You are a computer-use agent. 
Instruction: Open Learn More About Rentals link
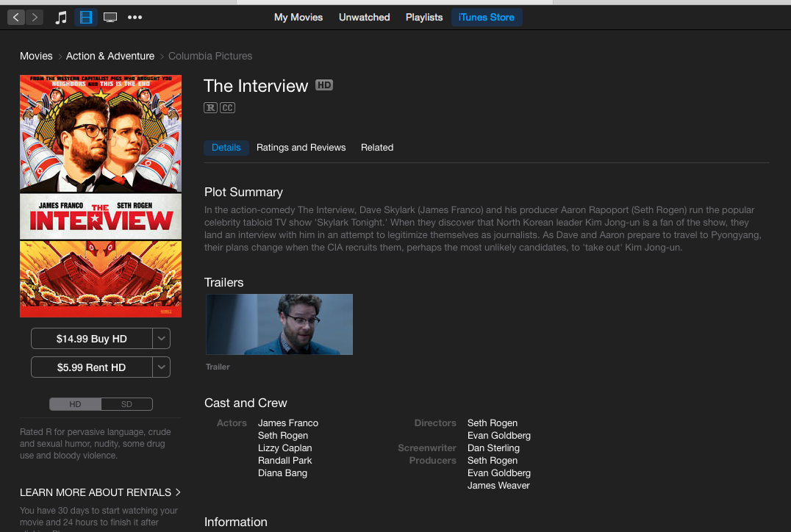point(100,492)
